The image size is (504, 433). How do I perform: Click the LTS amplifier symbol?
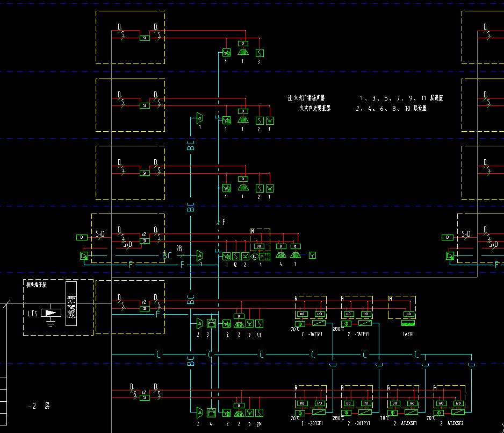click(51, 313)
